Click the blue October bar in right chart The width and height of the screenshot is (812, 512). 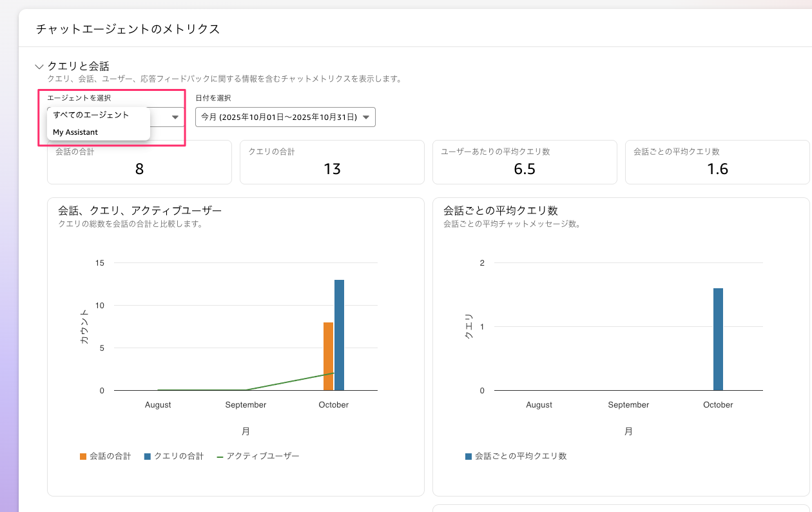pyautogui.click(x=718, y=339)
